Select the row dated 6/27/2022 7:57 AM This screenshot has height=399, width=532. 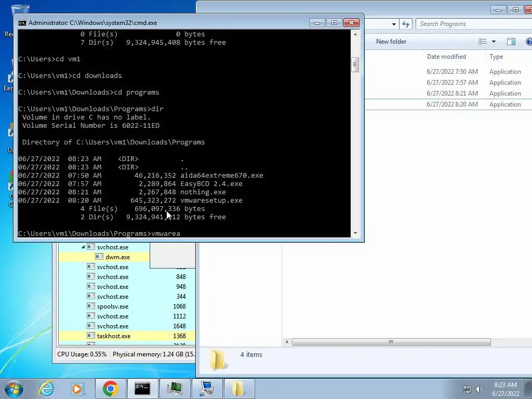point(448,83)
